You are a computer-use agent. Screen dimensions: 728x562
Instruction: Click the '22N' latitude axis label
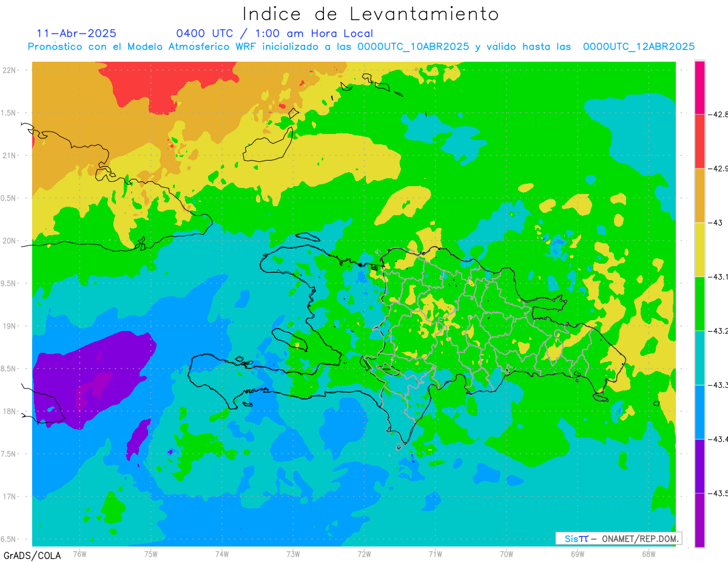point(9,70)
